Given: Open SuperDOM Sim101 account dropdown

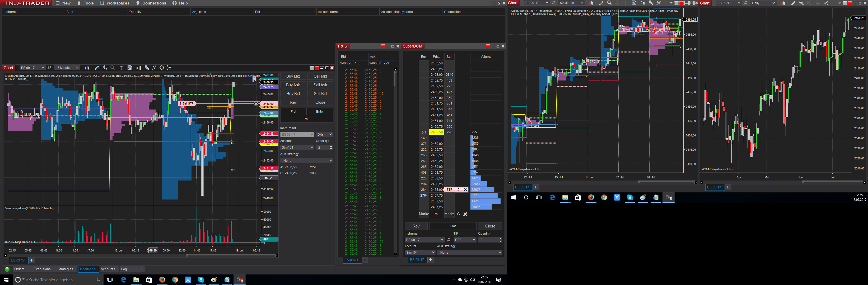Looking at the screenshot, I should click(420, 252).
